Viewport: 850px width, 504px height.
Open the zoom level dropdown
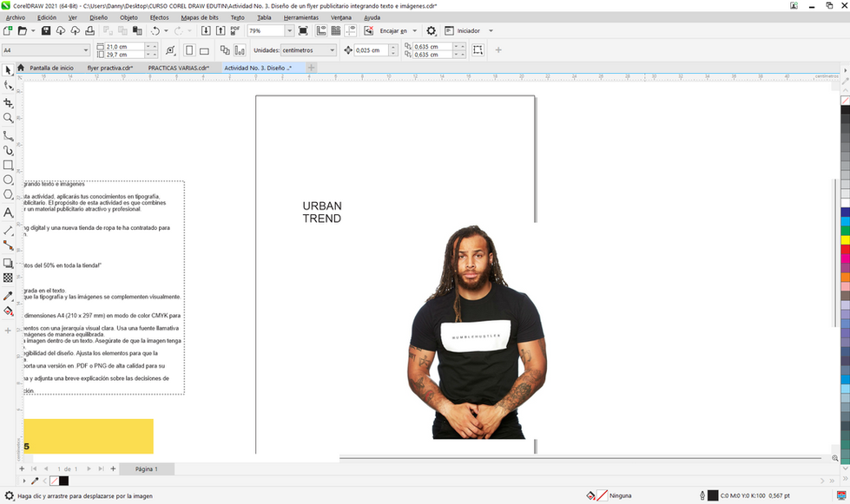(x=289, y=31)
